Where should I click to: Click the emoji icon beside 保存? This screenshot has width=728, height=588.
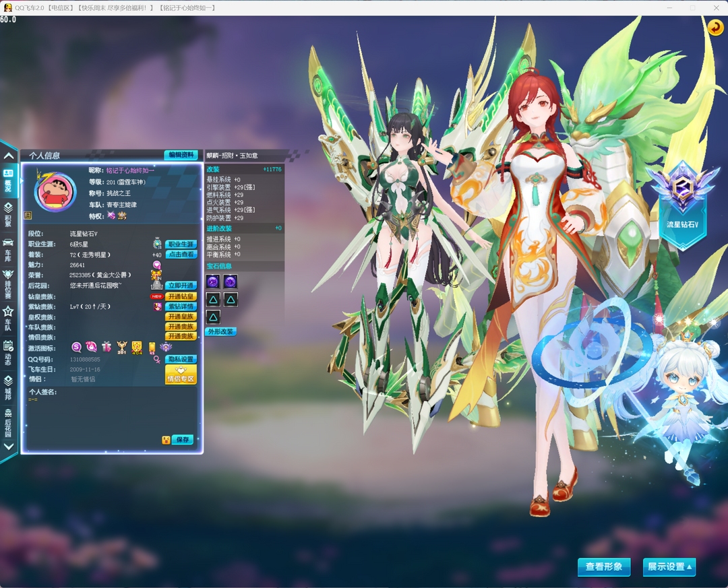[166, 440]
